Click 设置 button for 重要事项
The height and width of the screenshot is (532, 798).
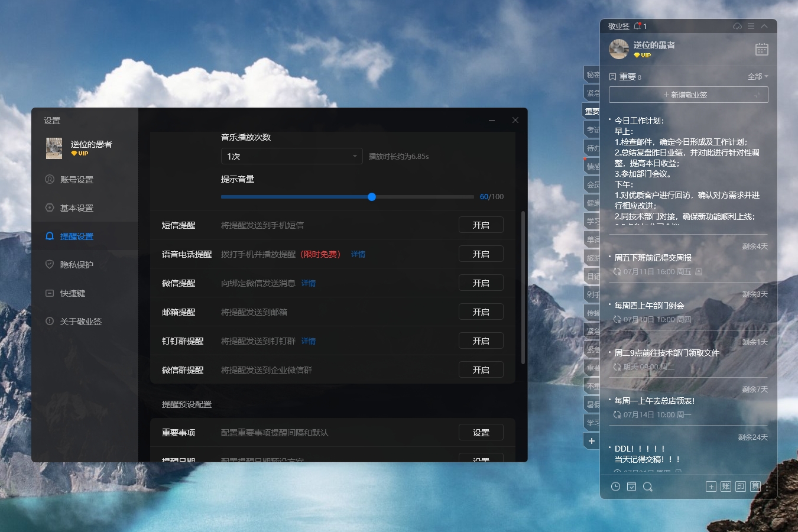point(481,433)
